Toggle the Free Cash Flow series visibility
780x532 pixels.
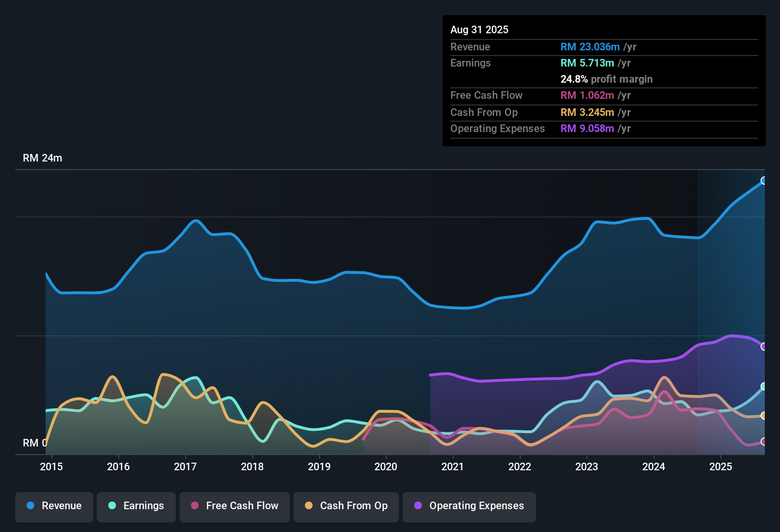point(234,506)
